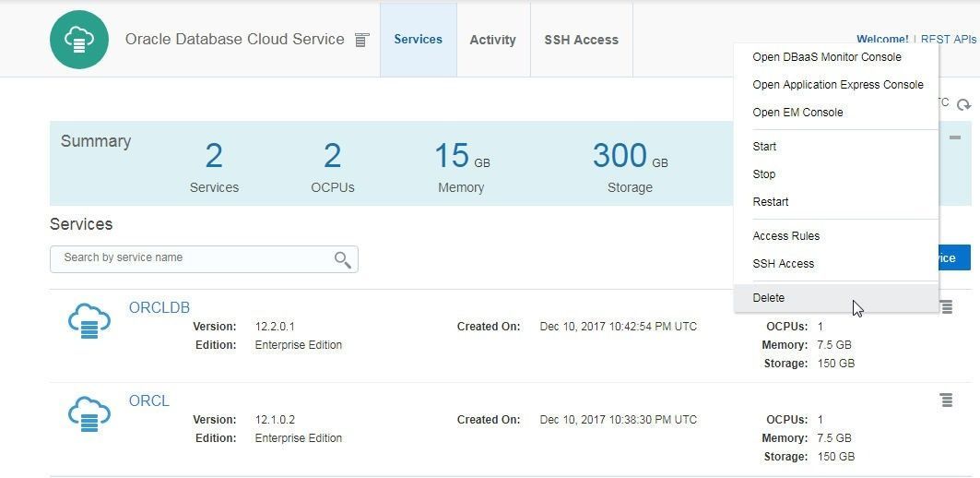Switch to the Activity tab
The height and width of the screenshot is (478, 980).
(492, 40)
